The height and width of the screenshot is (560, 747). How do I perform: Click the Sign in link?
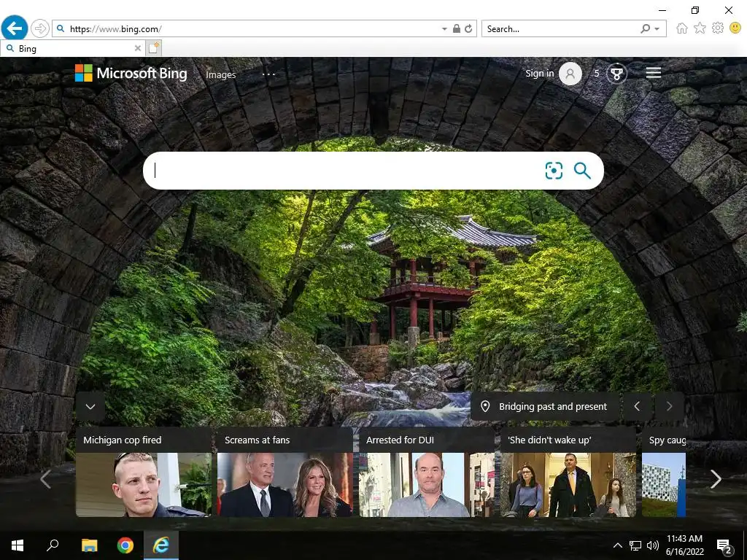(539, 73)
